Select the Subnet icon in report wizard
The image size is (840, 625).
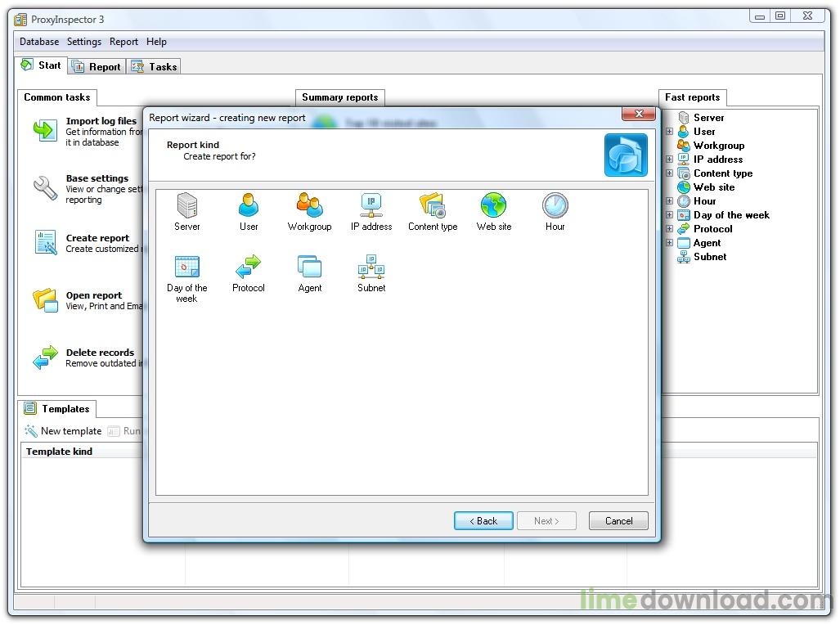371,267
